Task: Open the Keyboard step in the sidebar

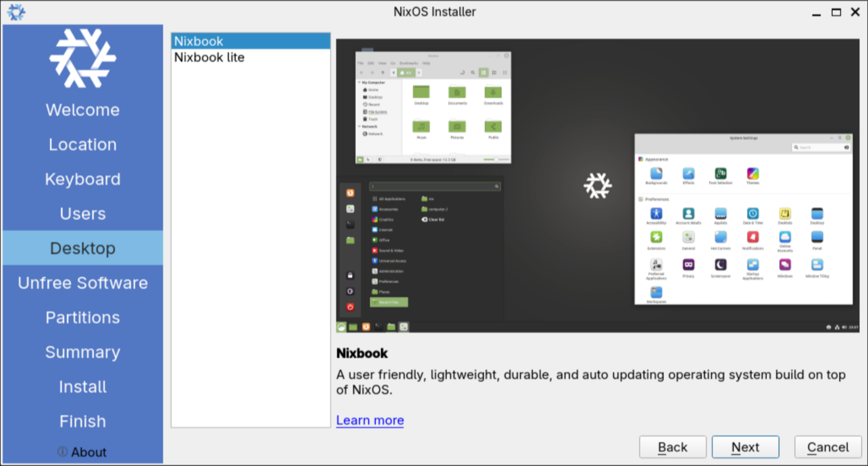Action: pyautogui.click(x=82, y=179)
